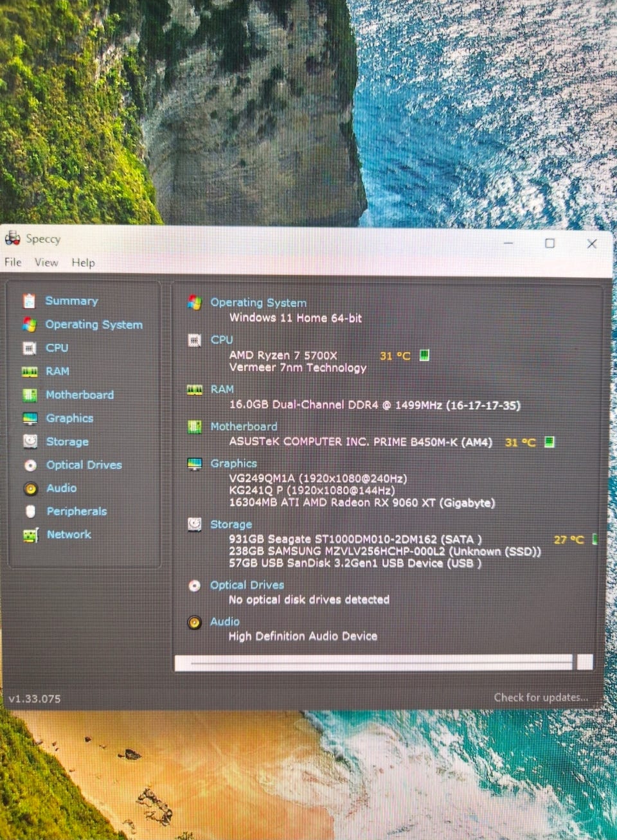This screenshot has width=617, height=840.
Task: Click 'AMD Ryzen 7 5700X' text
Action: pos(283,355)
